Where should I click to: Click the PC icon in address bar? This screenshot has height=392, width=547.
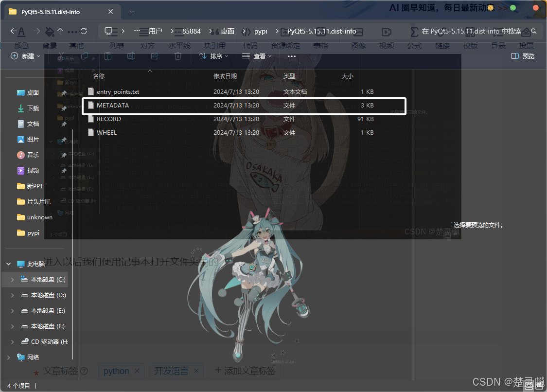tap(108, 31)
